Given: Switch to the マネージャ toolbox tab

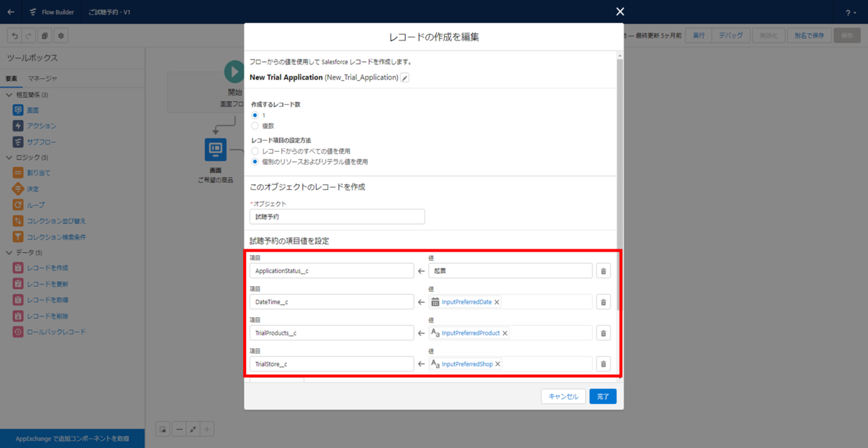Looking at the screenshot, I should (43, 78).
